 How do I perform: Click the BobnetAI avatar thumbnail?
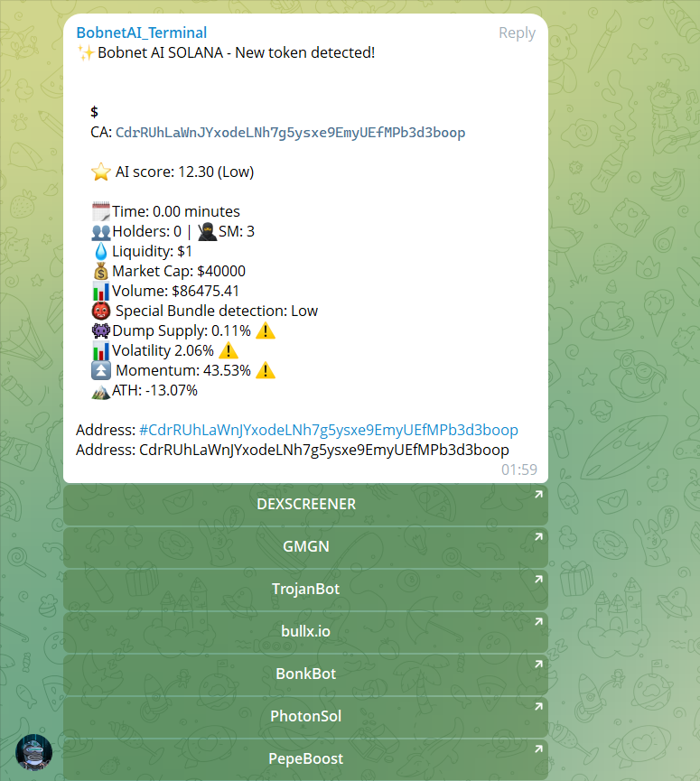click(x=34, y=752)
